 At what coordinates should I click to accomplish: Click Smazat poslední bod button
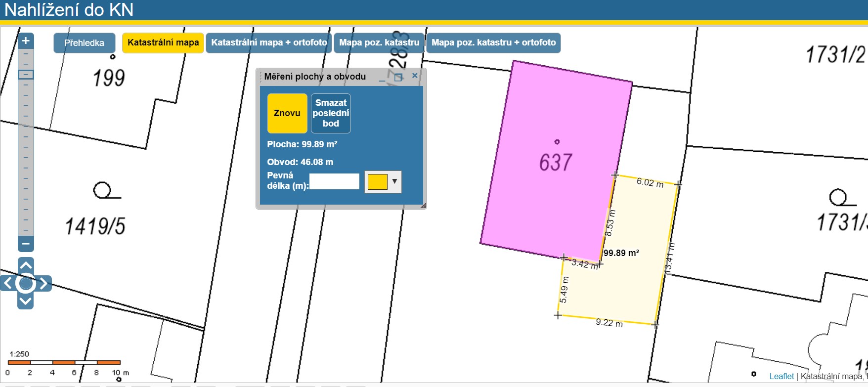[331, 113]
